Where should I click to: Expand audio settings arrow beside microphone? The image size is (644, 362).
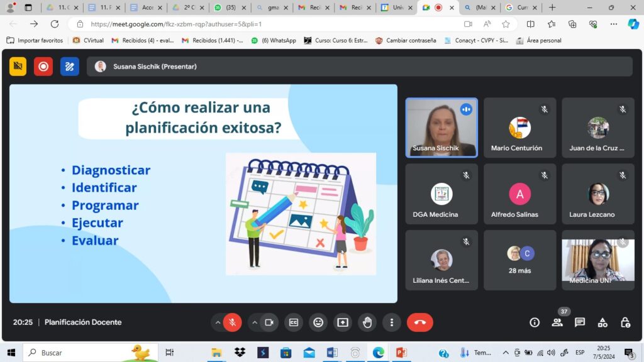tap(218, 322)
